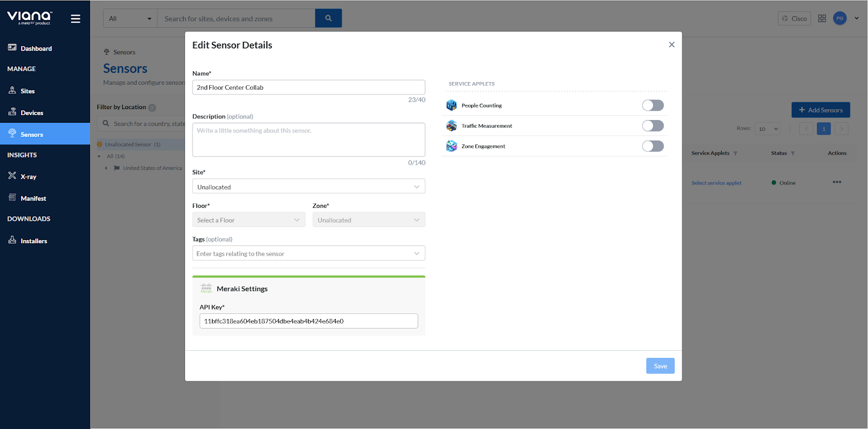The height and width of the screenshot is (429, 868).
Task: Click the Service Applets filter icon
Action: 736,154
